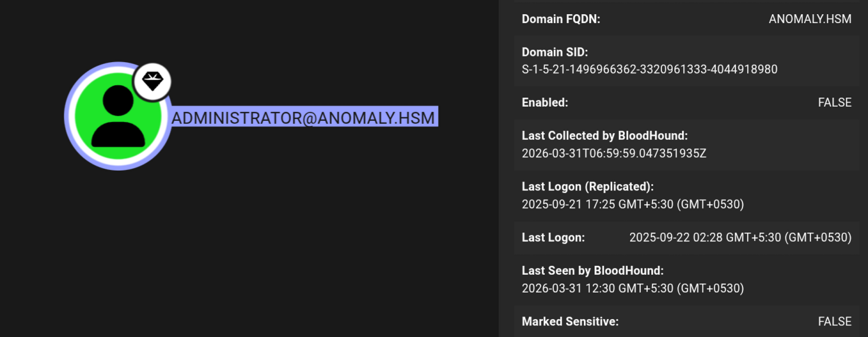868x337 pixels.
Task: Click the diamond Tier Zero badge icon
Action: 153,81
